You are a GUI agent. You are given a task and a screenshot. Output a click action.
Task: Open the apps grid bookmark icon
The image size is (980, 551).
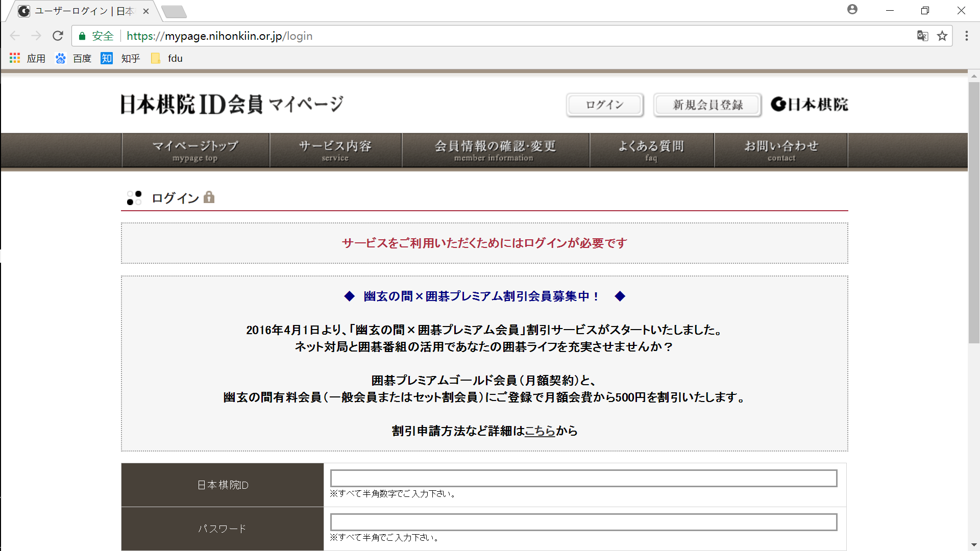tap(15, 58)
